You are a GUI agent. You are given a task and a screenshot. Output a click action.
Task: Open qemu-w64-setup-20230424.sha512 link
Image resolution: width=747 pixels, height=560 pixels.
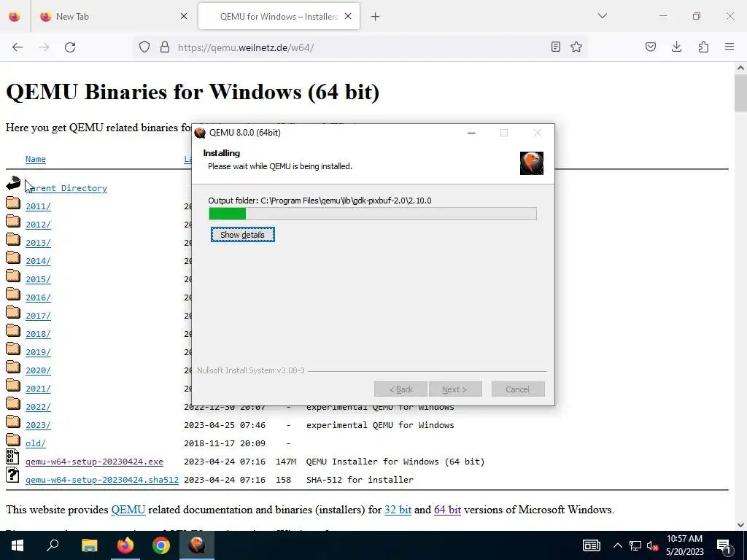(102, 480)
